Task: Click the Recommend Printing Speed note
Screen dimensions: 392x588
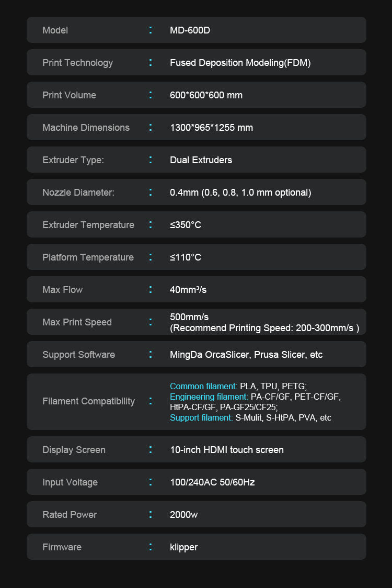Action: [264, 328]
